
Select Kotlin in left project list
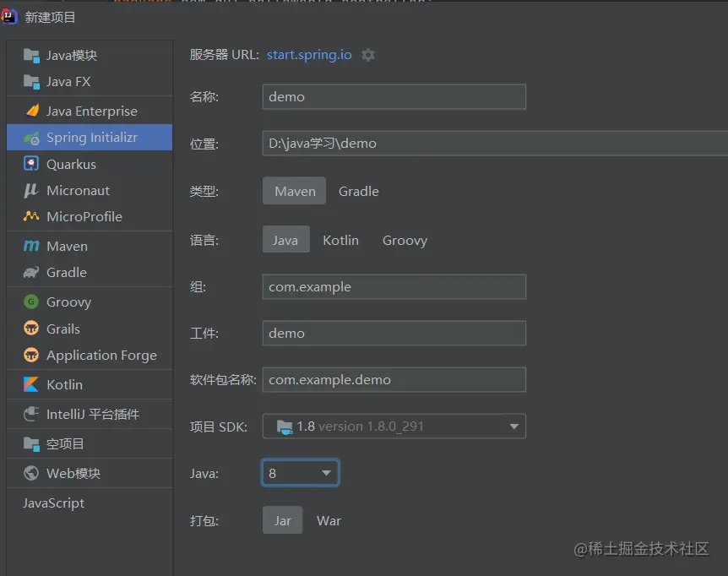tap(90, 384)
